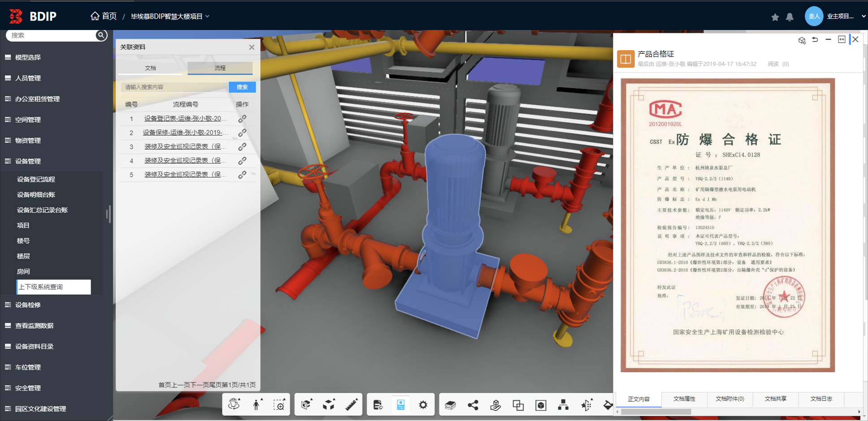Screen dimensions: 868x421
Task: Click the zoom-to-region selection tool
Action: coord(279,405)
